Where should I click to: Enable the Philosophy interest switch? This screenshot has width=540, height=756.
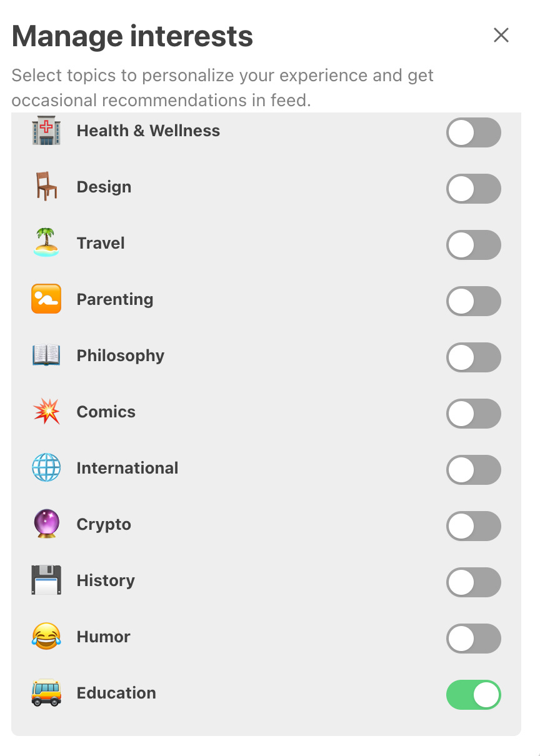(x=474, y=357)
